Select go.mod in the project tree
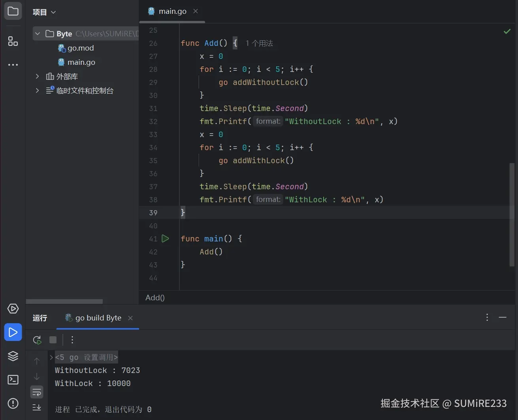 (81, 48)
